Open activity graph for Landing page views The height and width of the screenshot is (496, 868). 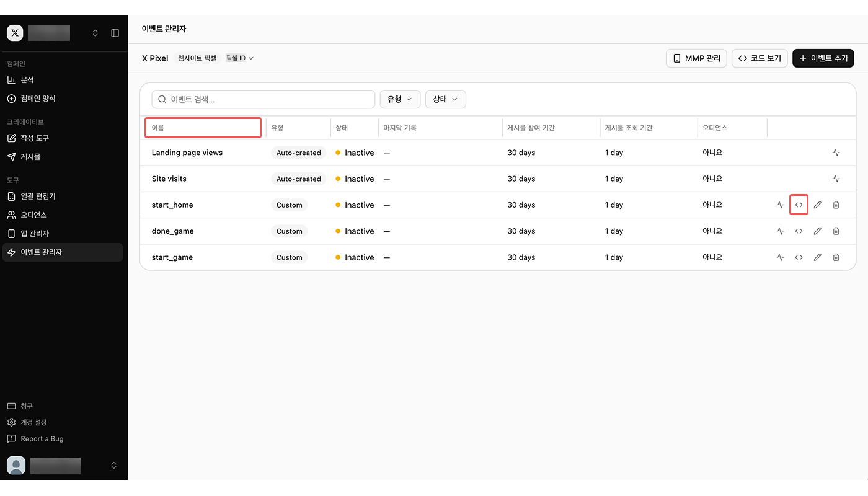[x=836, y=153]
